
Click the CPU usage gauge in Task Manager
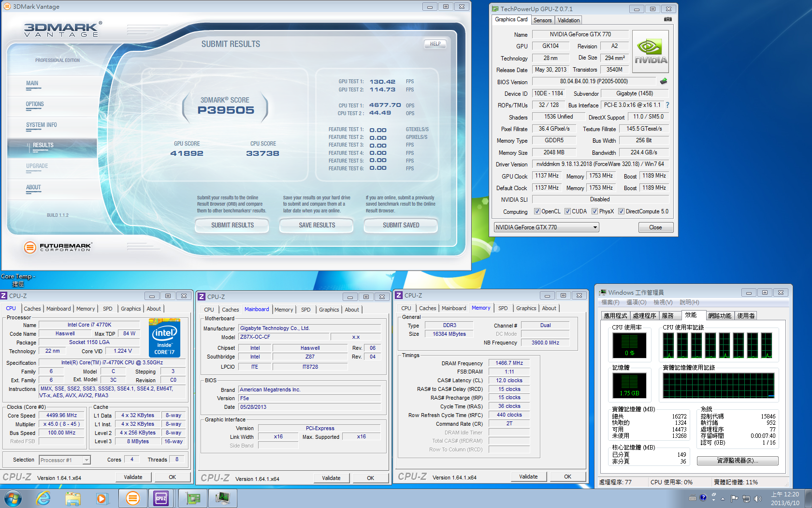629,346
